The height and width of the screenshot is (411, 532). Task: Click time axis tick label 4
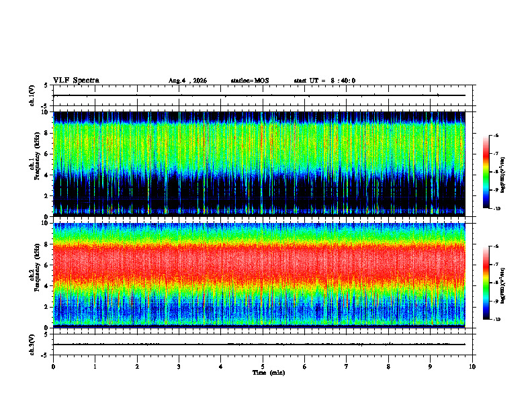coord(221,367)
